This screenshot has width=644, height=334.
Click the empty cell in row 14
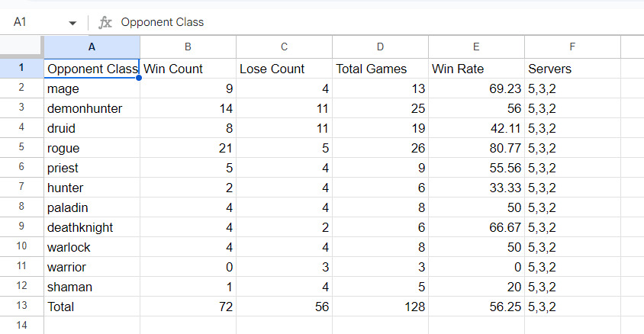coord(92,326)
